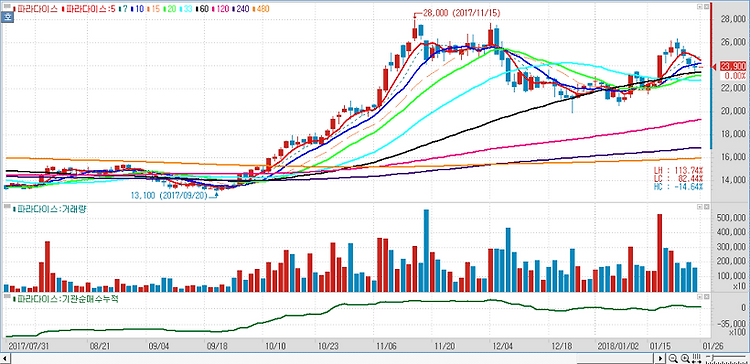The width and height of the screenshot is (750, 364).
Task: Select the 240-day moving average legend label
Action: click(x=241, y=9)
